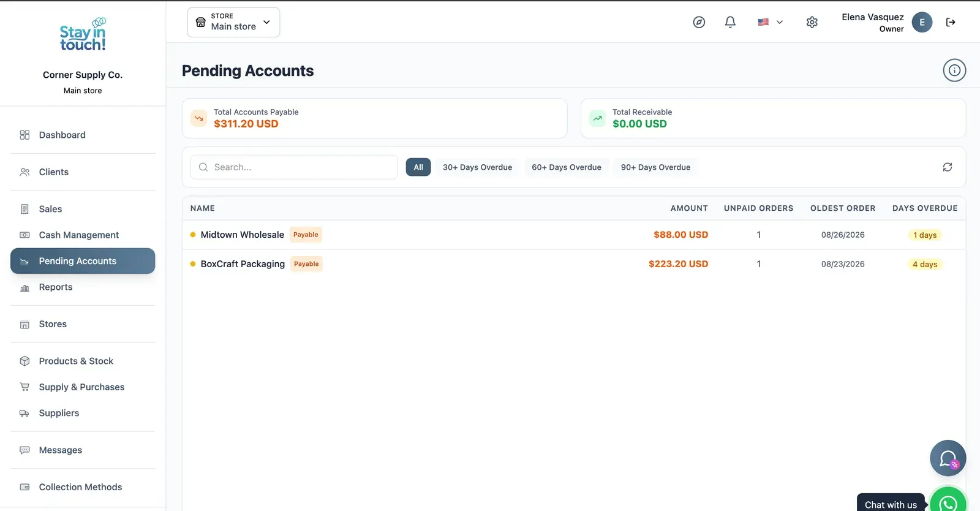980x511 pixels.
Task: Open notifications bell
Action: pos(730,22)
